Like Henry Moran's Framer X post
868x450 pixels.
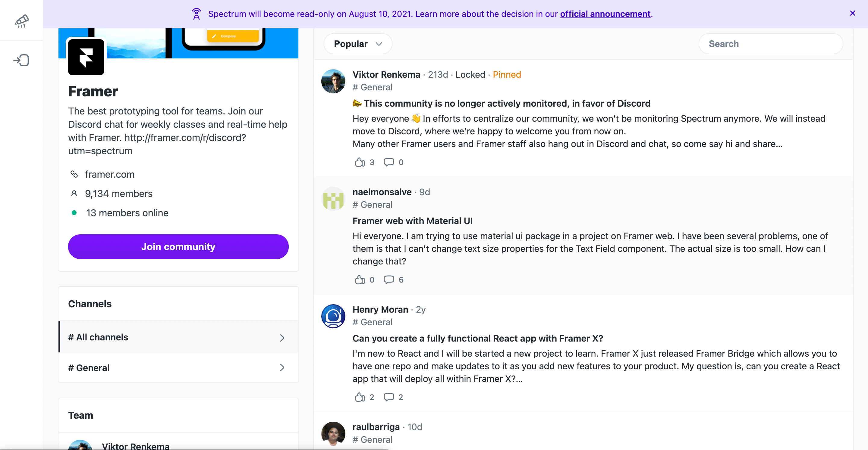click(360, 397)
